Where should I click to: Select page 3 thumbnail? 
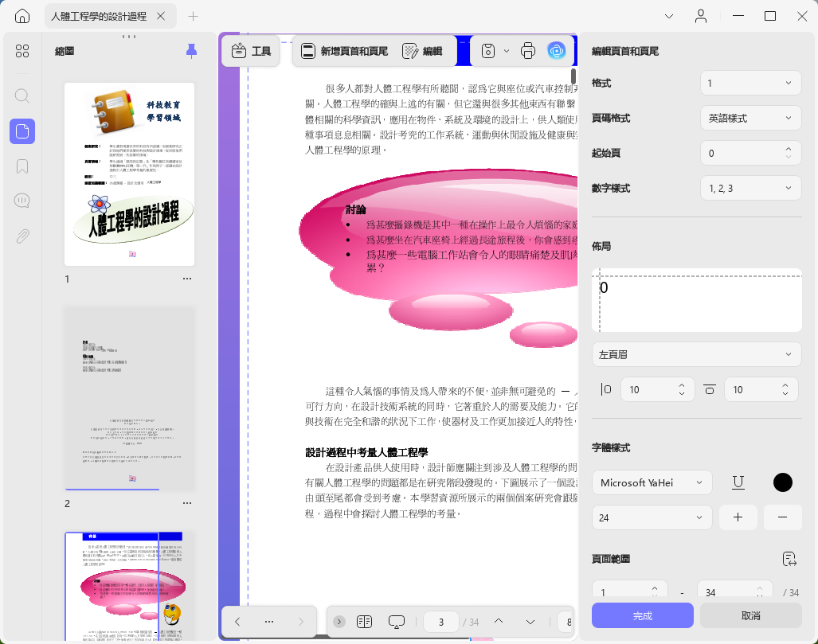(x=129, y=586)
